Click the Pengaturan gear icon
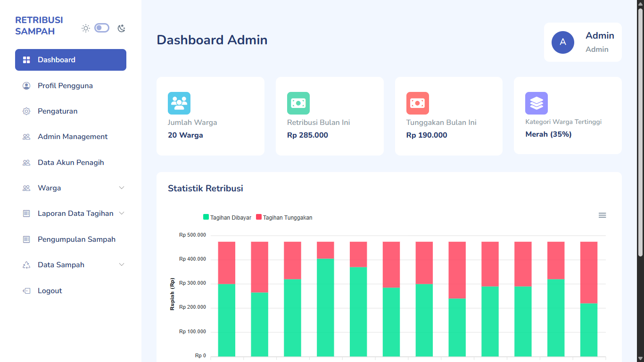Viewport: 644px width, 362px height. point(26,111)
